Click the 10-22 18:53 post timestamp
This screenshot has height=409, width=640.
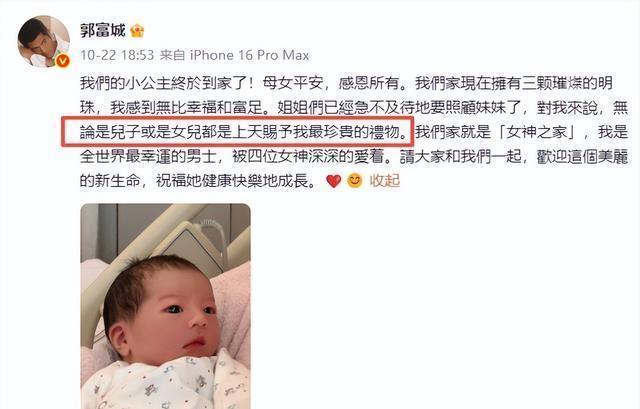point(117,56)
